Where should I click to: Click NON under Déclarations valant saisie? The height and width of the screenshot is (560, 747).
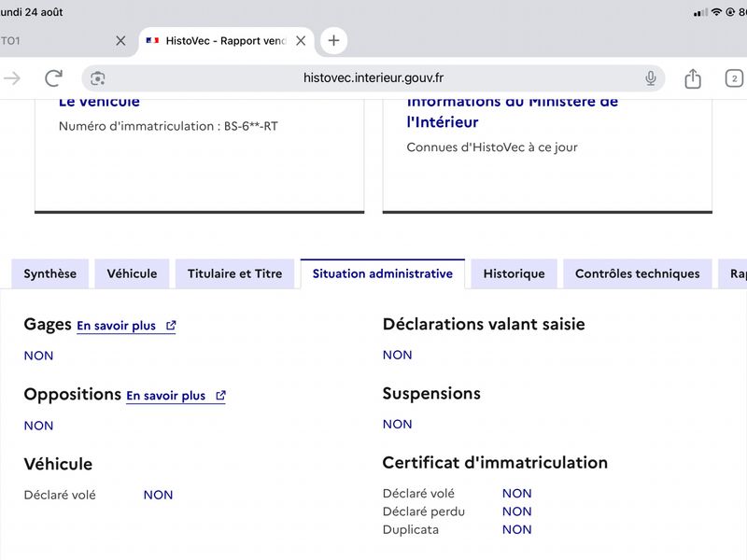coord(398,356)
